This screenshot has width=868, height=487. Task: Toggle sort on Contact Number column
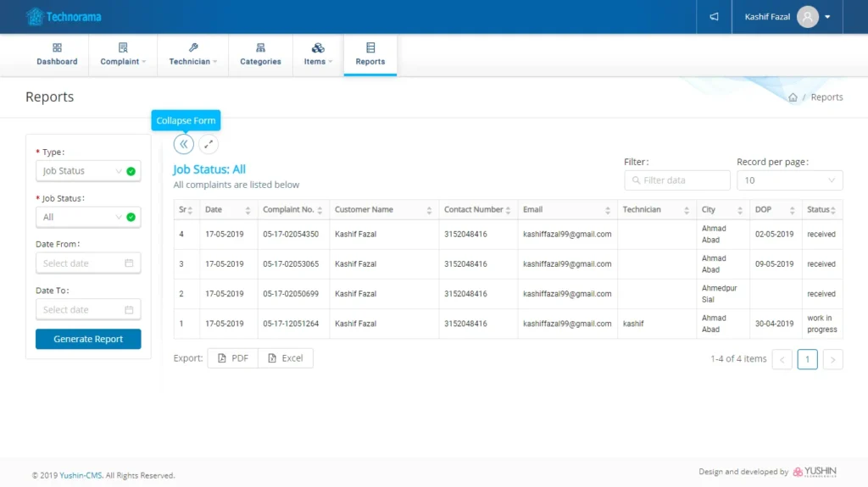pos(509,210)
